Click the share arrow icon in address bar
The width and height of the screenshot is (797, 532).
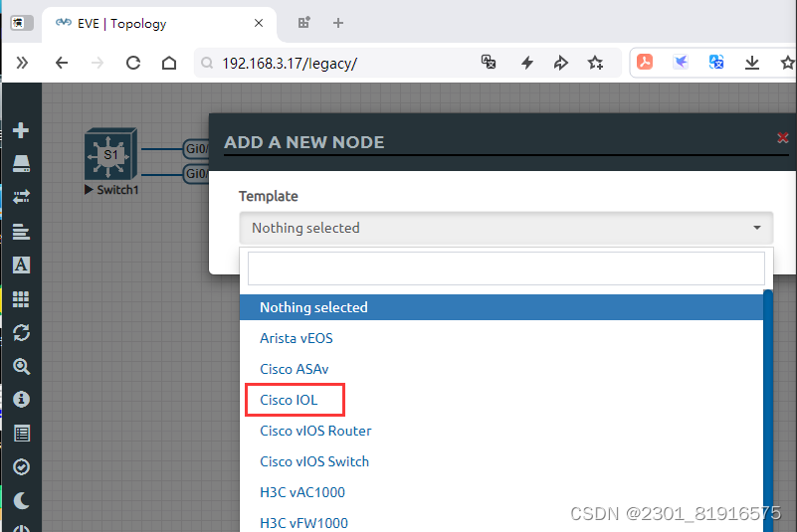[560, 63]
